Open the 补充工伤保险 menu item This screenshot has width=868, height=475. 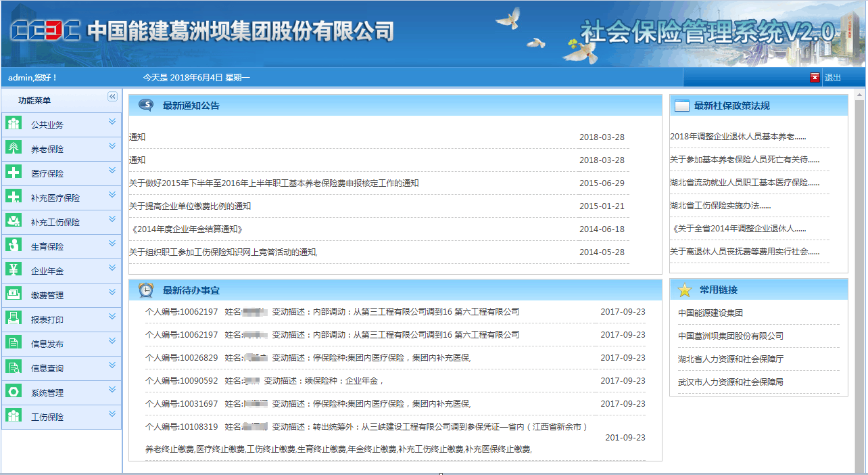(x=55, y=222)
